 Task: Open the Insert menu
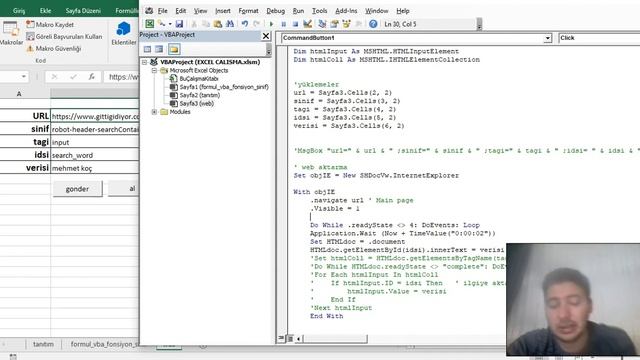click(222, 11)
